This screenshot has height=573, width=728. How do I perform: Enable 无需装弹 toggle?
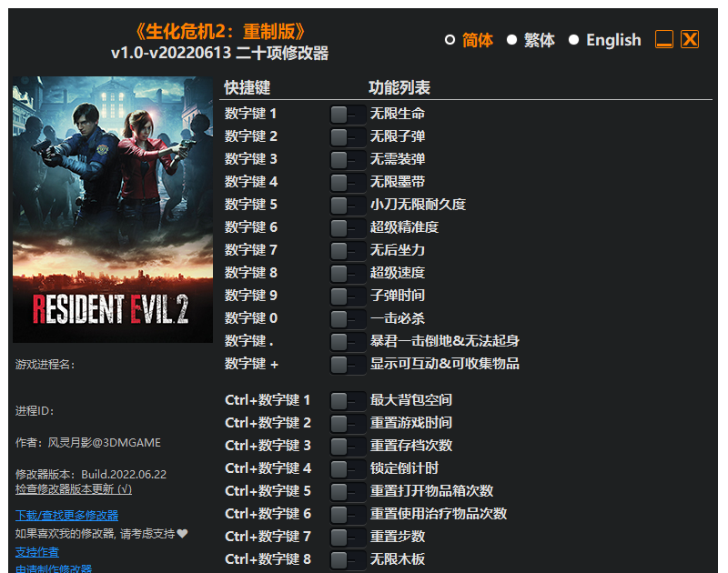pyautogui.click(x=348, y=159)
